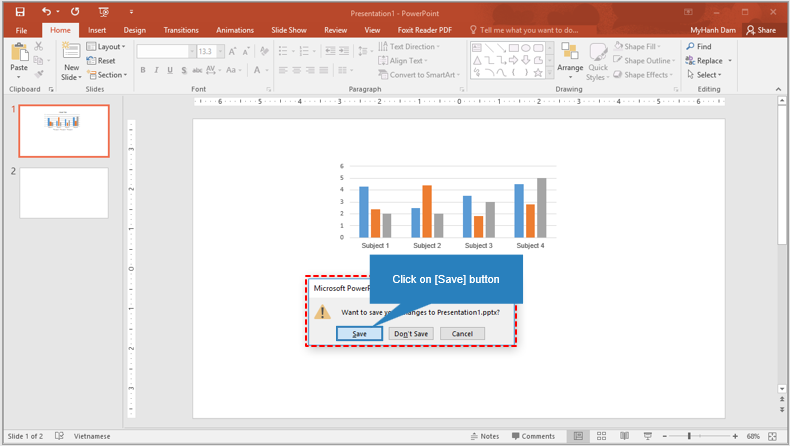This screenshot has width=790, height=446.
Task: Click the New Slide icon
Action: pos(71,51)
